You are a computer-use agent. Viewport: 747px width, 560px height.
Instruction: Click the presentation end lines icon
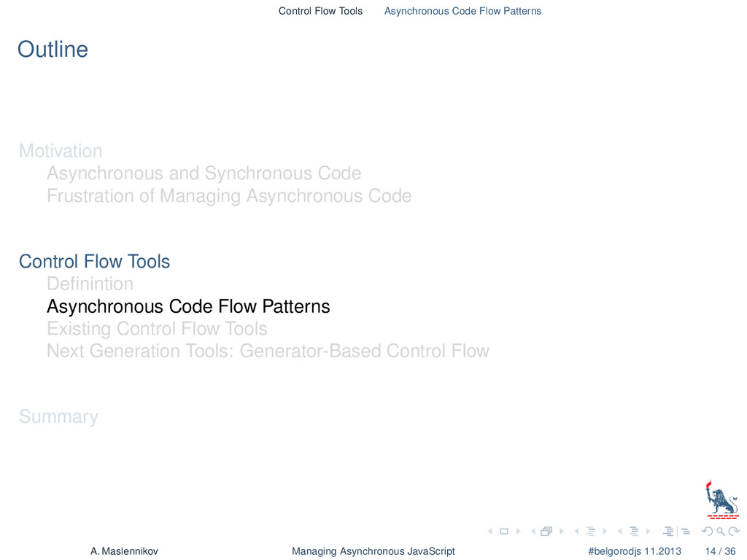point(686,532)
